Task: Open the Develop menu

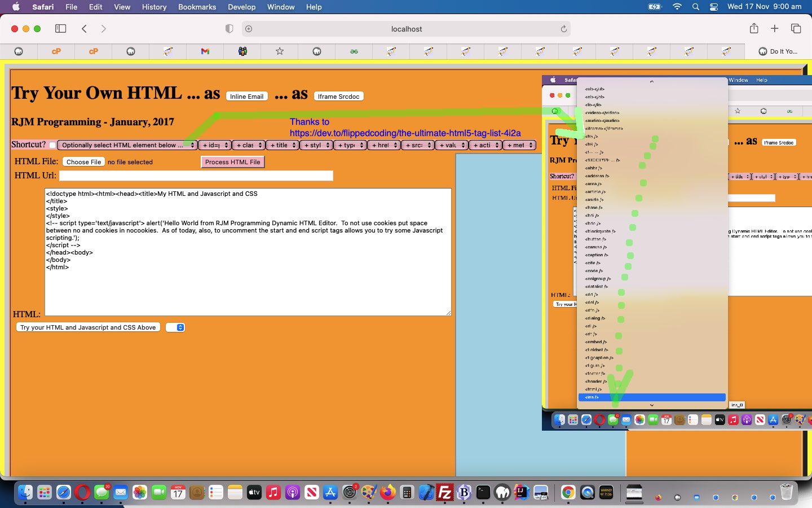Action: pos(242,7)
